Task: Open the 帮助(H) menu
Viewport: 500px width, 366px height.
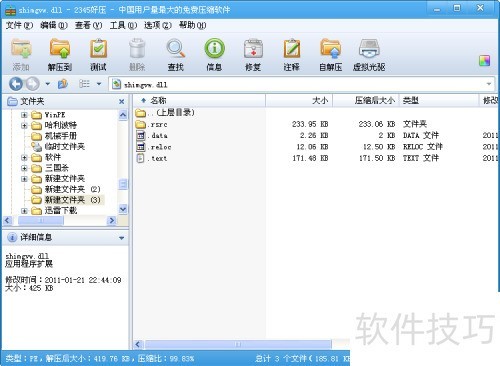Action: click(x=192, y=25)
